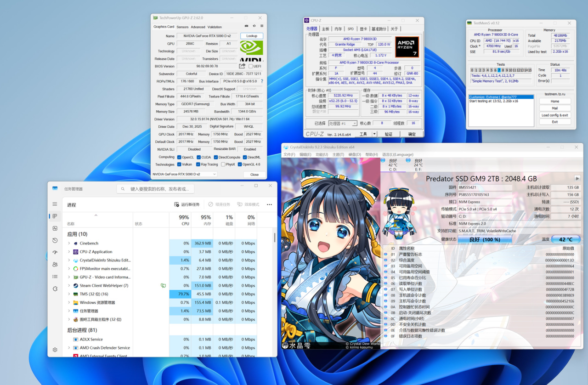Image resolution: width=588 pixels, height=385 pixels.
Task: Click the Close button in GPU-Z
Action: coord(254,175)
